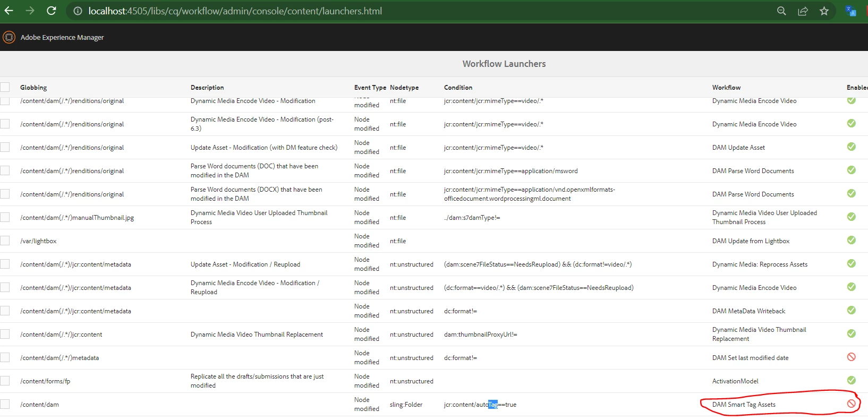Click the sling:Folder nodetype cell
The height and width of the screenshot is (420, 868).
tap(406, 405)
